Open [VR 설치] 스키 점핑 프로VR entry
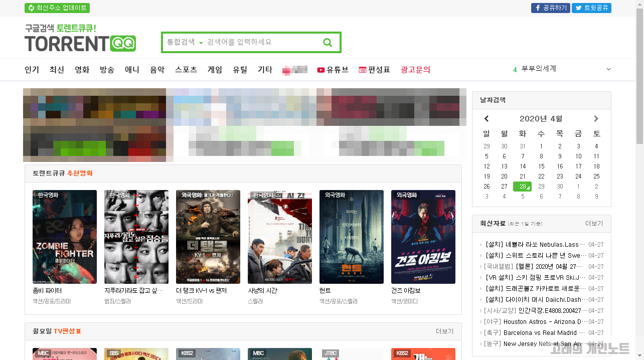 click(535, 278)
